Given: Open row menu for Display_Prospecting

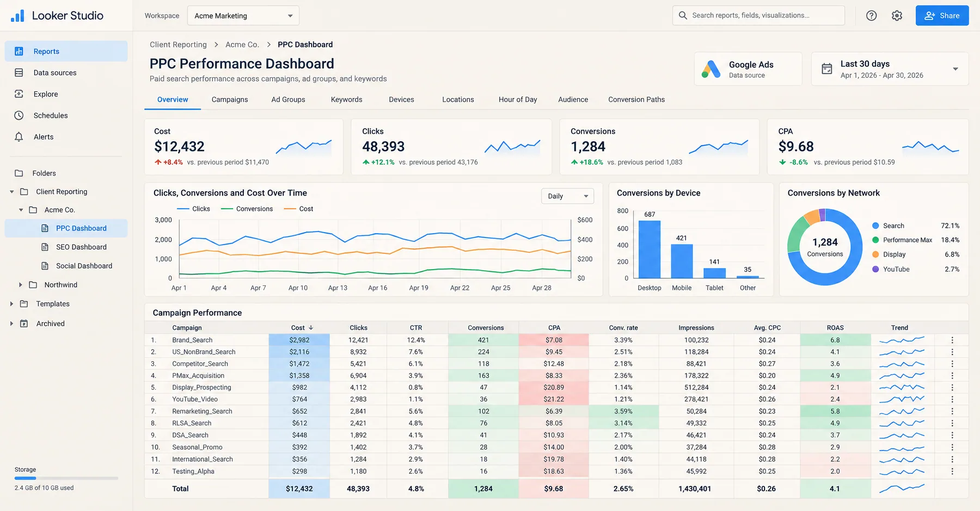Looking at the screenshot, I should point(952,387).
